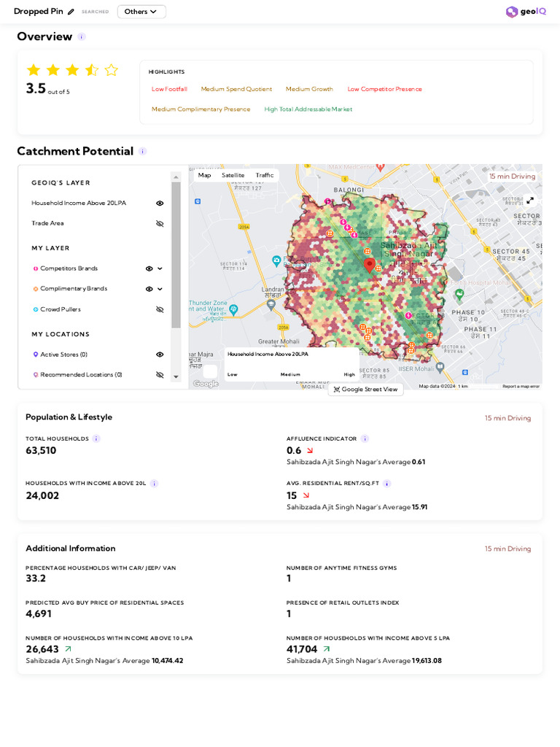
Task: Click the Crowd Pullers blue marker icon
Action: [x=35, y=309]
